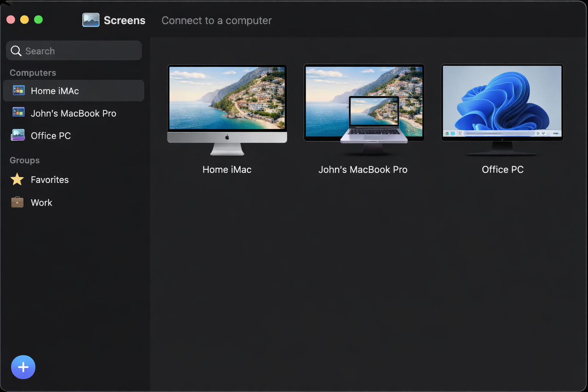
Task: Select Office PC label in the sidebar
Action: 51,136
